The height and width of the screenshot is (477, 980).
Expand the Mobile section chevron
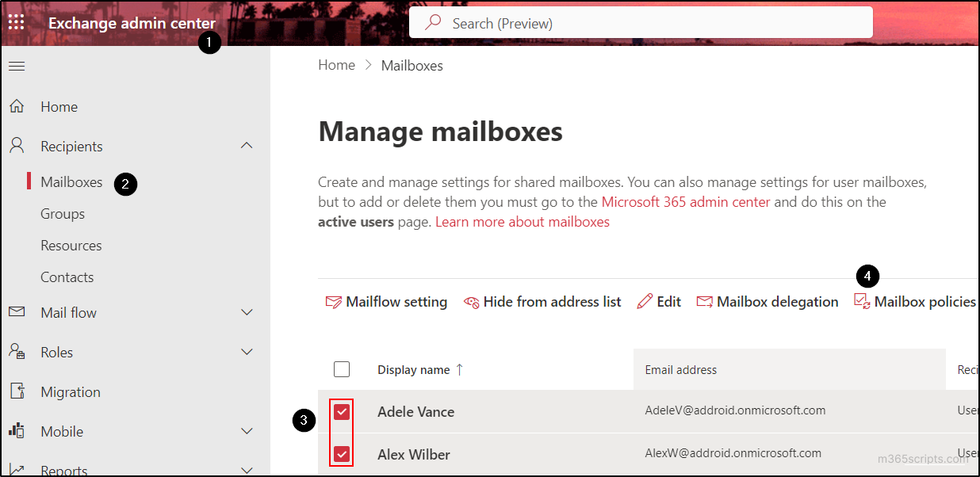pos(247,431)
